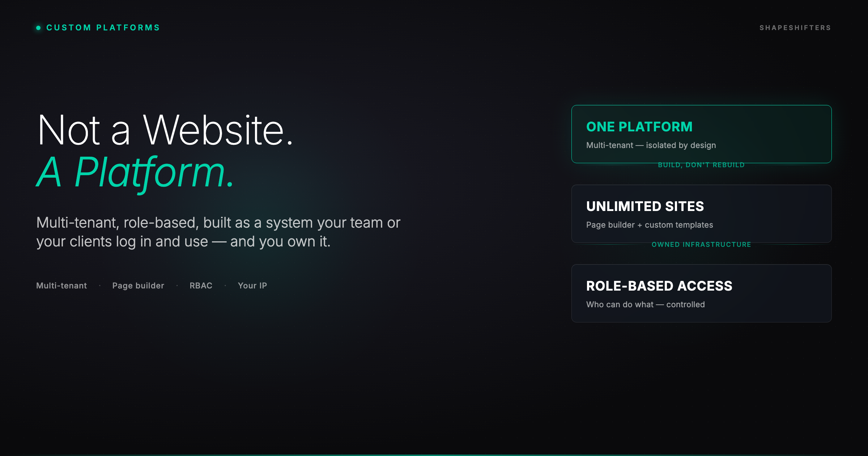Click the paragraph starting 'Multi-tenant, role-based, built'

[218, 232]
